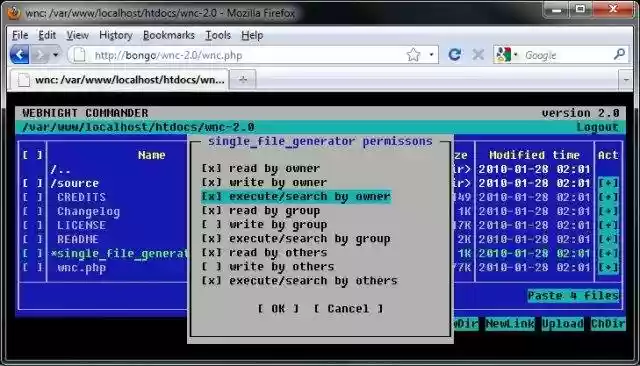The width and height of the screenshot is (640, 366).
Task: Go back with the browser back arrow
Action: [19, 55]
